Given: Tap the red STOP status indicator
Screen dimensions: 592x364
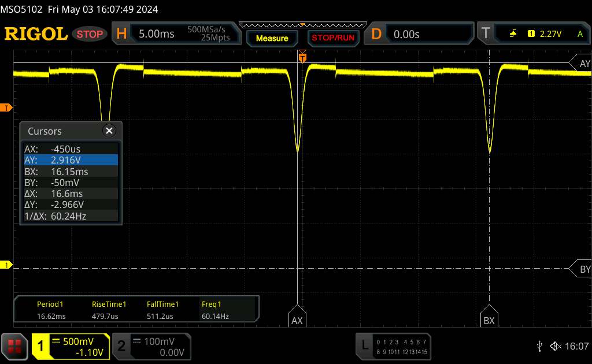Looking at the screenshot, I should [90, 34].
